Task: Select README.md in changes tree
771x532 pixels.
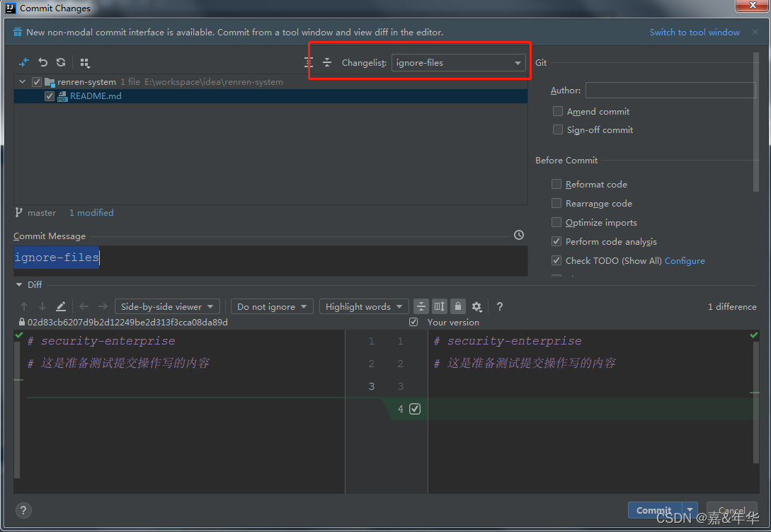Action: point(270,96)
